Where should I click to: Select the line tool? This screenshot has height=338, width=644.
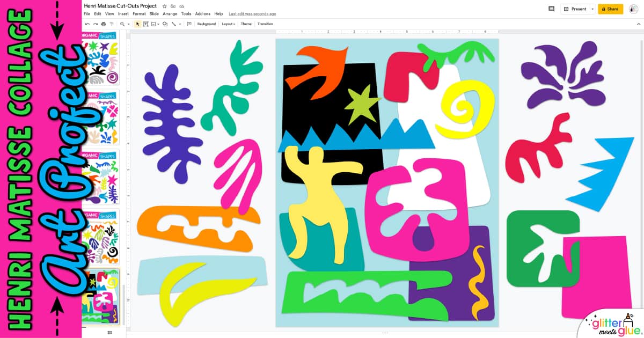click(173, 24)
